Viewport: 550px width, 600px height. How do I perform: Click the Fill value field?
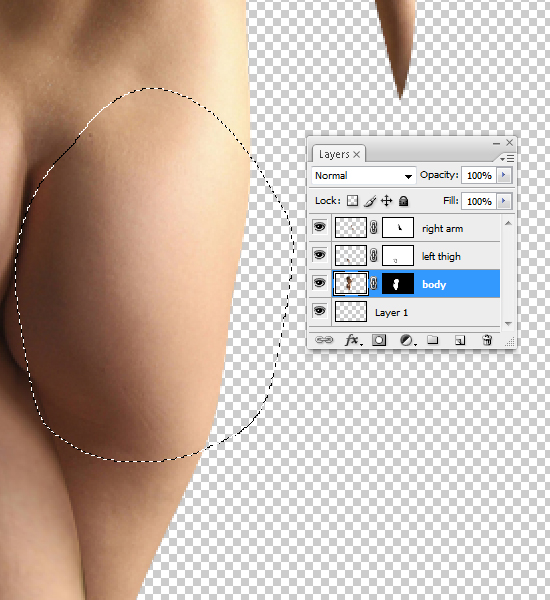point(479,201)
